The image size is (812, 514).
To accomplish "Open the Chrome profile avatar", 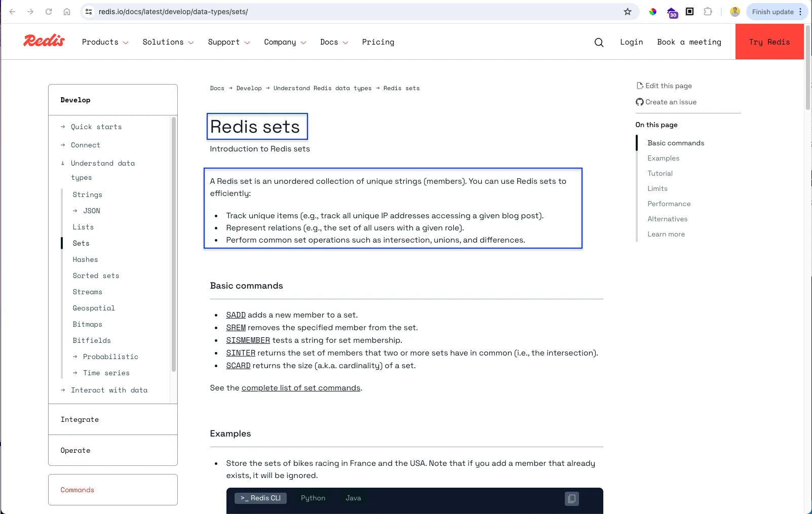I will point(735,12).
